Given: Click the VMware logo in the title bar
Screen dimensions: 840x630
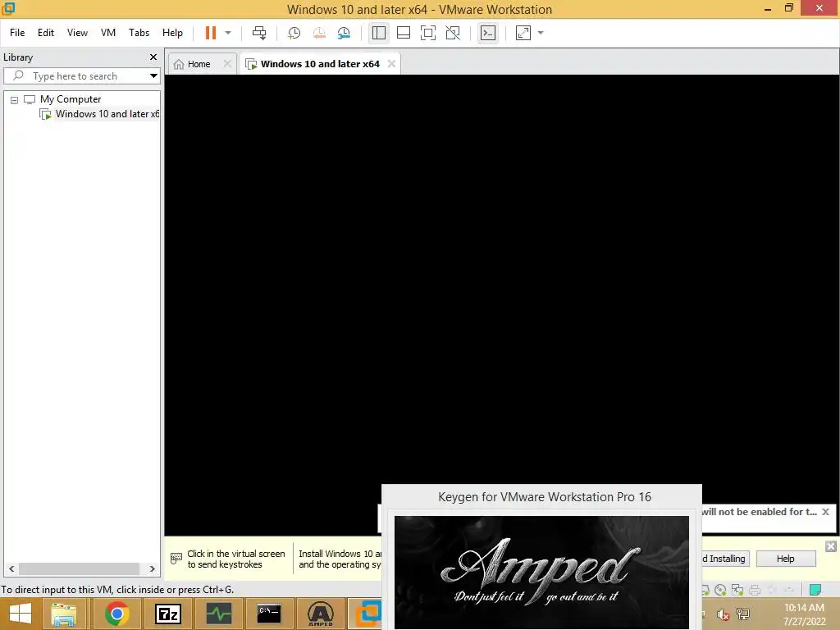Looking at the screenshot, I should point(8,8).
